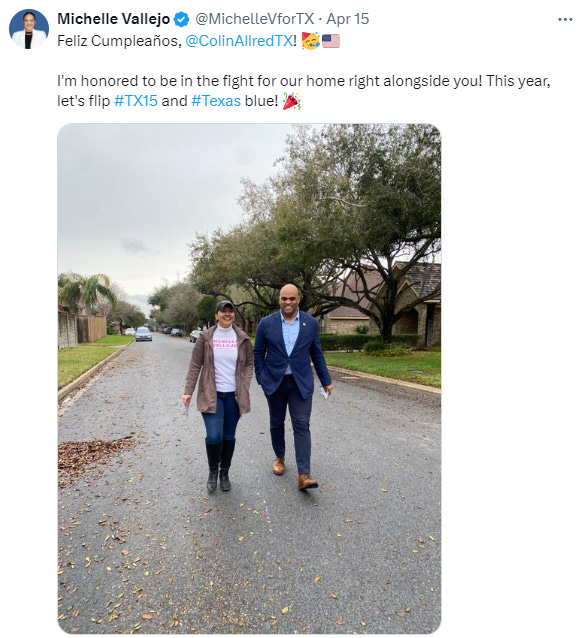This screenshot has height=638, width=586.
Task: Click the leaf pile on the street
Action: pos(92,455)
